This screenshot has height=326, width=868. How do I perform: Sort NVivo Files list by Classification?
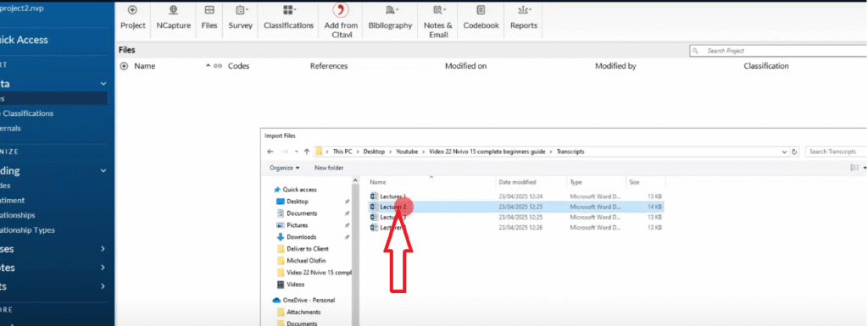coord(766,66)
